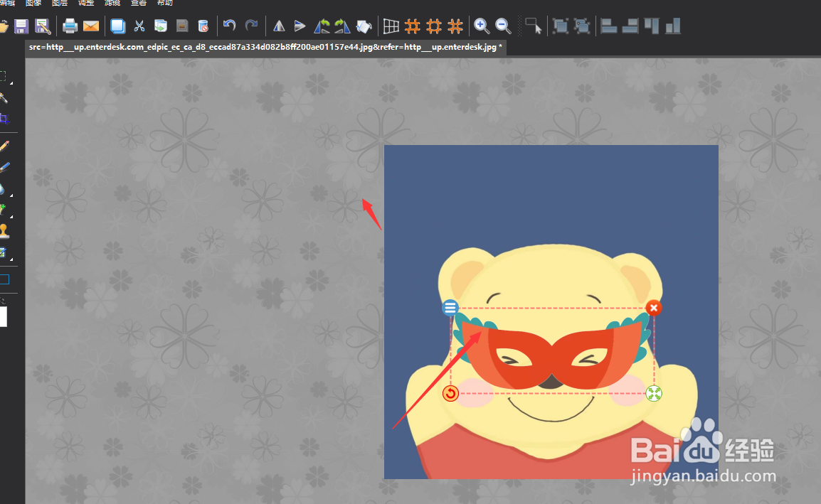Screen dimensions: 821x504
Task: Click the Free Rotate icon
Action: pos(364,26)
